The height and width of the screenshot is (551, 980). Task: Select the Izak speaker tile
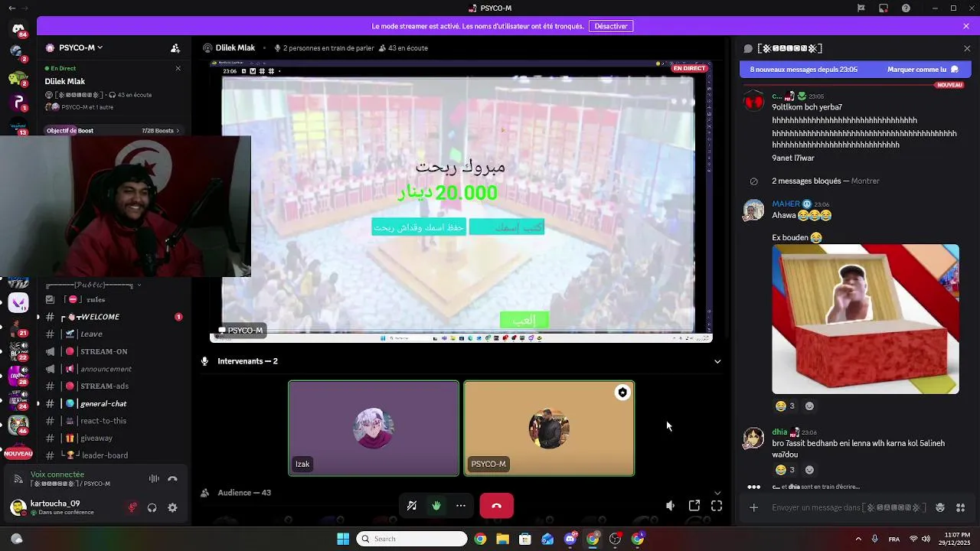pos(374,429)
